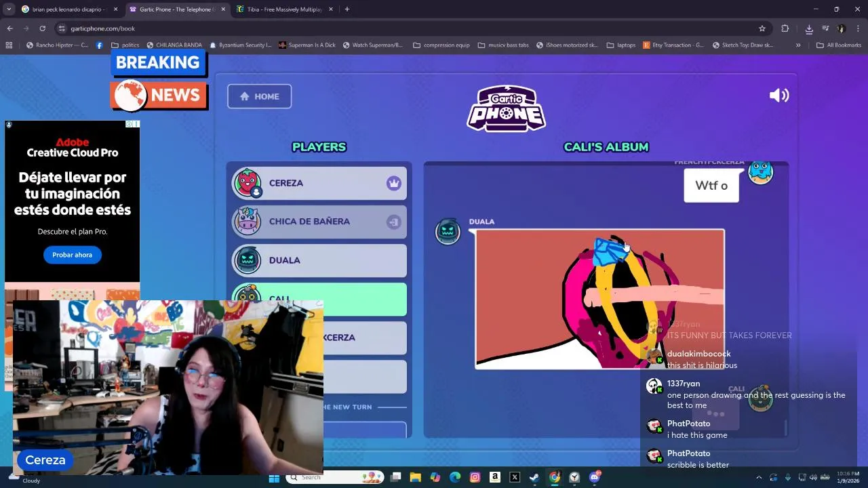868x488 pixels.
Task: Open the apps grid in bookmarks bar
Action: pyautogui.click(x=9, y=45)
